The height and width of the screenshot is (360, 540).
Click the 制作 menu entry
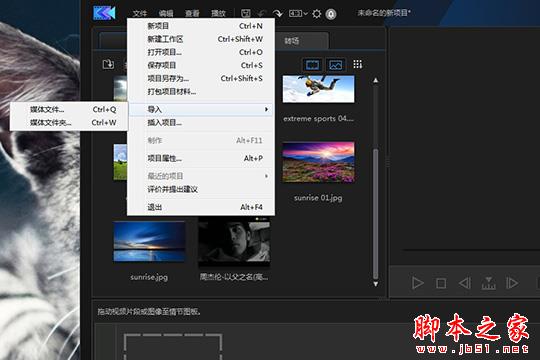coord(201,141)
